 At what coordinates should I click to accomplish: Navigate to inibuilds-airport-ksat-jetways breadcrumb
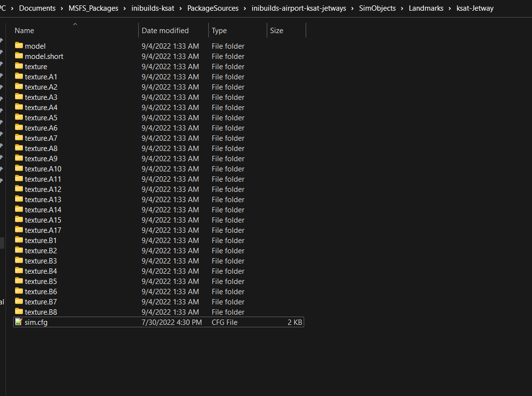[298, 8]
